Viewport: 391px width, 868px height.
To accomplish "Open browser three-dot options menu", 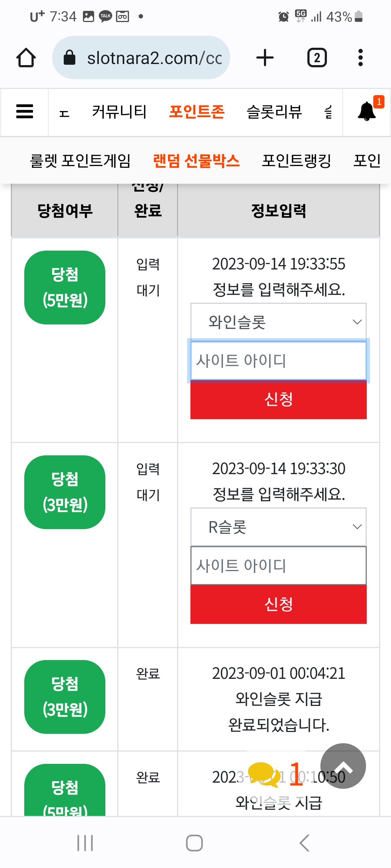I will (360, 58).
